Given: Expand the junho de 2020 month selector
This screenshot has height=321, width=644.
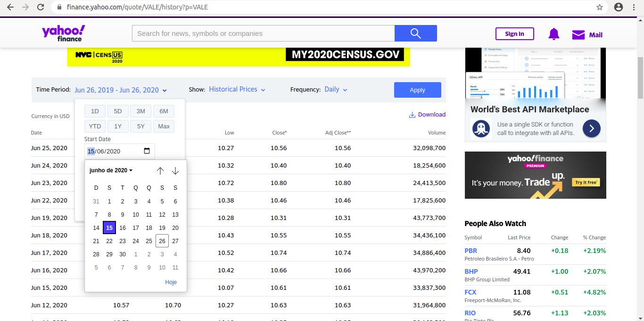Looking at the screenshot, I should tap(111, 170).
